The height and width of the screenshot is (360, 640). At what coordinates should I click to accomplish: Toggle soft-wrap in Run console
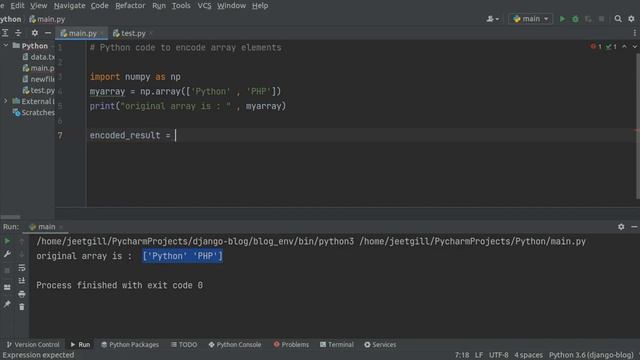[22, 268]
